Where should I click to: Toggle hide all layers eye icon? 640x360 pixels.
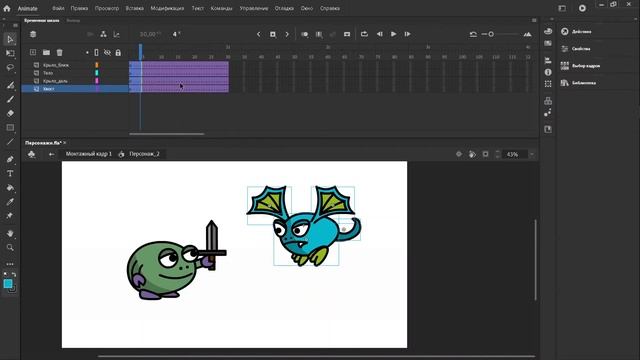pos(107,53)
